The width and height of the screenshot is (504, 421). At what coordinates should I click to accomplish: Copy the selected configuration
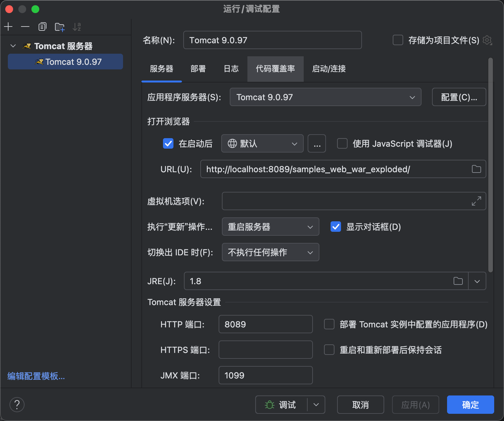pyautogui.click(x=43, y=27)
